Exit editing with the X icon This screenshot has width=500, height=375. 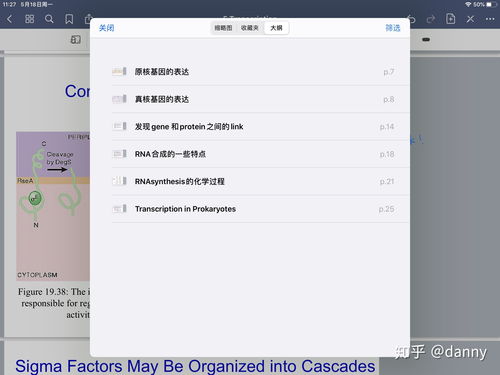470,19
